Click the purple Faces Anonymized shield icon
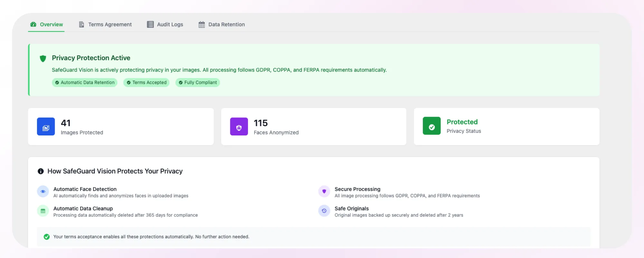Viewport: 644px width, 258px height. (239, 126)
